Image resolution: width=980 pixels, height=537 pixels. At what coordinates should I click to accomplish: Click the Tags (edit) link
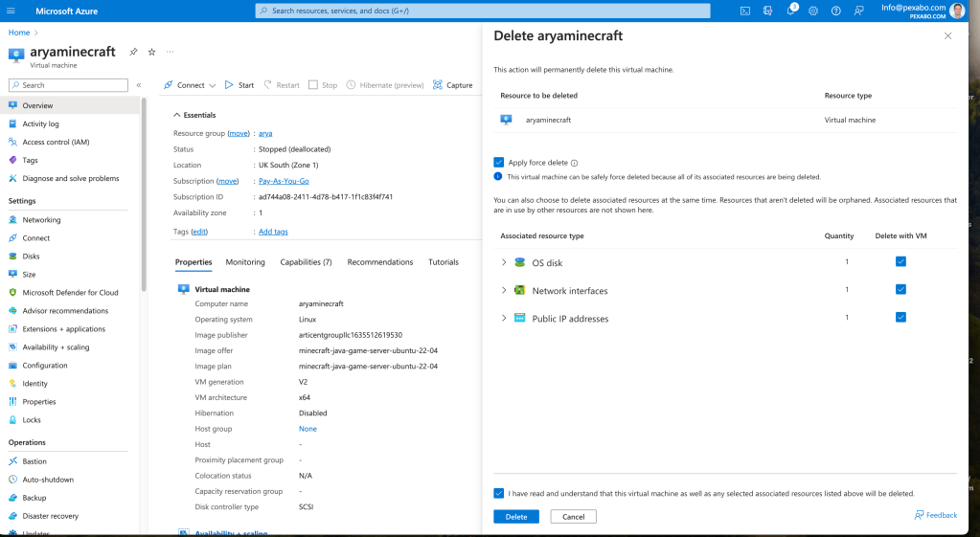click(199, 232)
